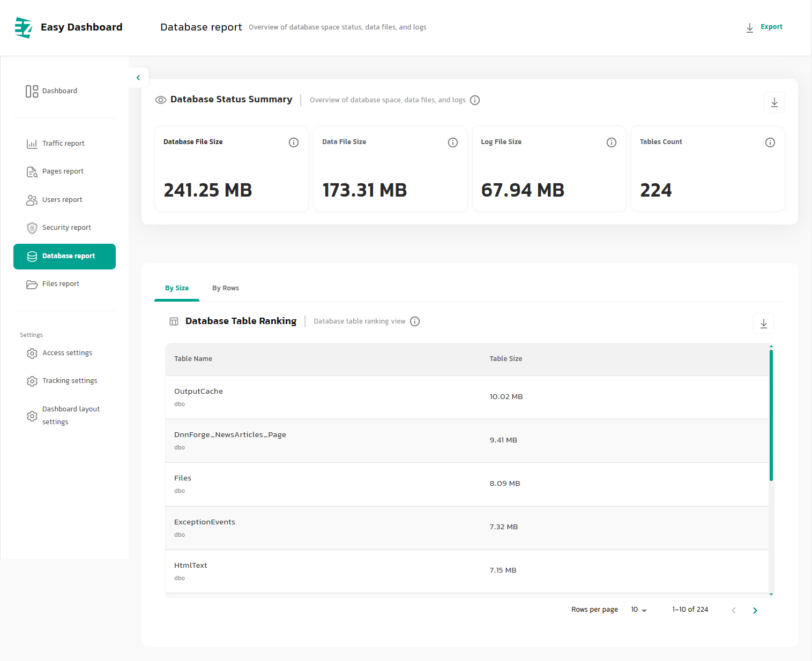This screenshot has width=812, height=661.
Task: Click the 7.32 MB size value
Action: pos(504,527)
